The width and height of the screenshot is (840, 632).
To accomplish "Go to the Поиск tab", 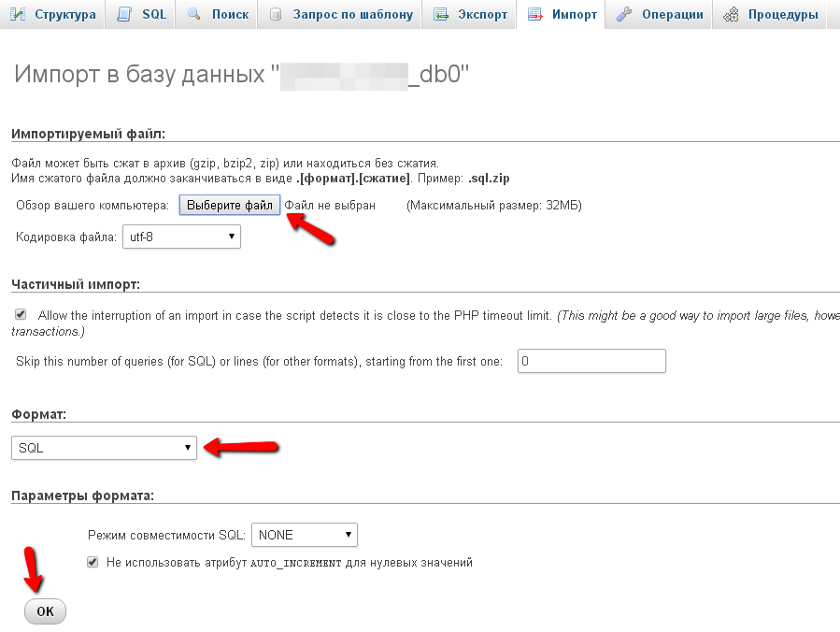I will pos(230,15).
